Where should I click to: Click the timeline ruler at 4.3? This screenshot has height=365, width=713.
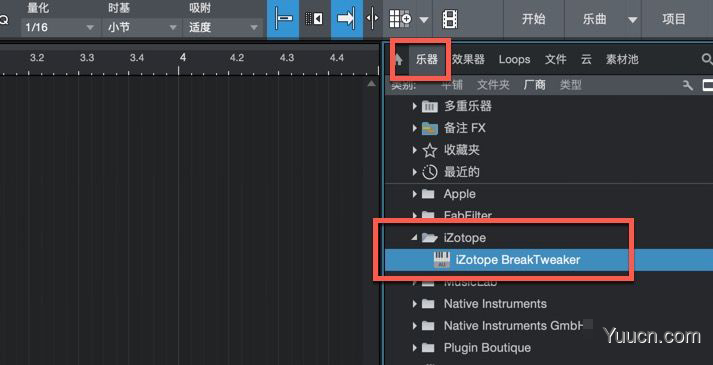click(x=287, y=58)
